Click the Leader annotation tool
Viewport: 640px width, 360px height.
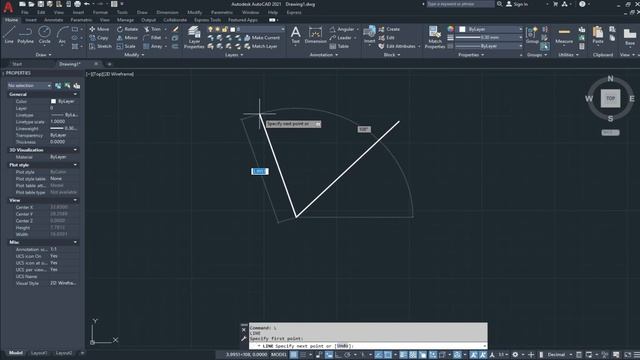point(341,38)
